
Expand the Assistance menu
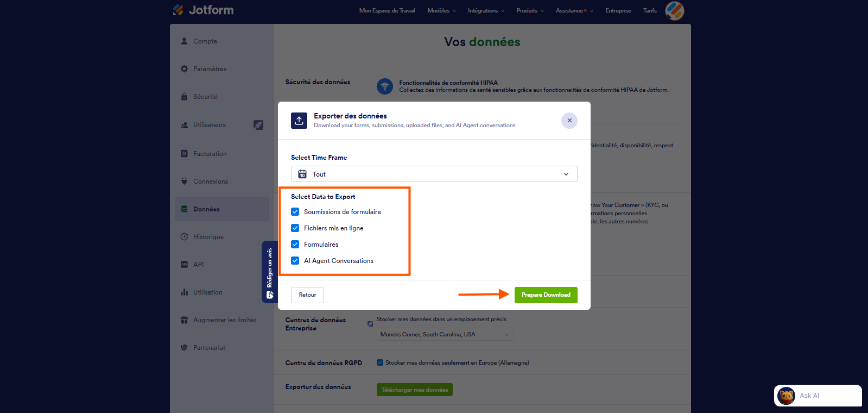[x=574, y=10]
